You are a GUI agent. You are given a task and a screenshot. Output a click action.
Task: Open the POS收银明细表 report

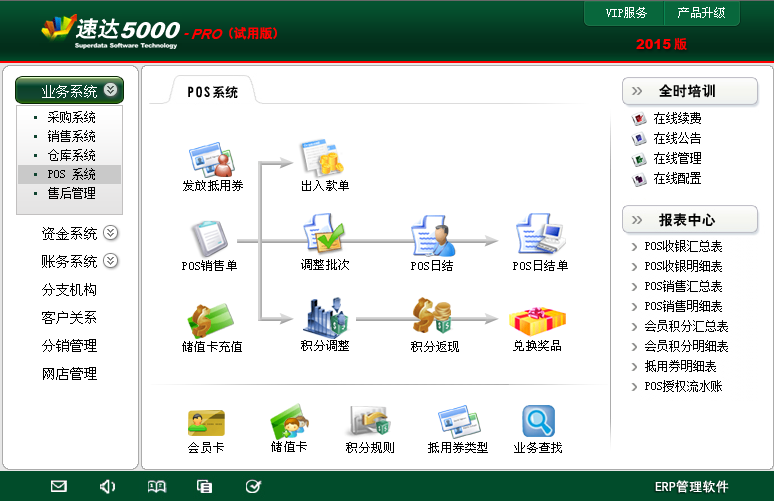coord(683,267)
